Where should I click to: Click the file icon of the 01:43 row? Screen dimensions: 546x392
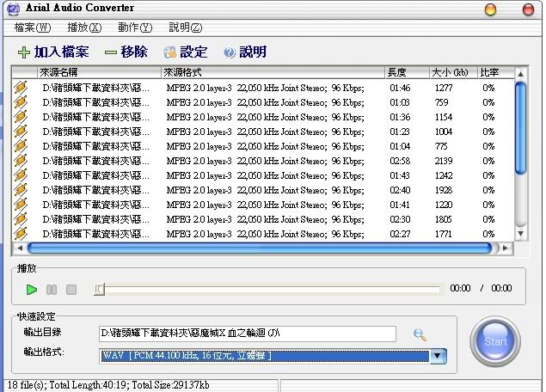point(21,175)
